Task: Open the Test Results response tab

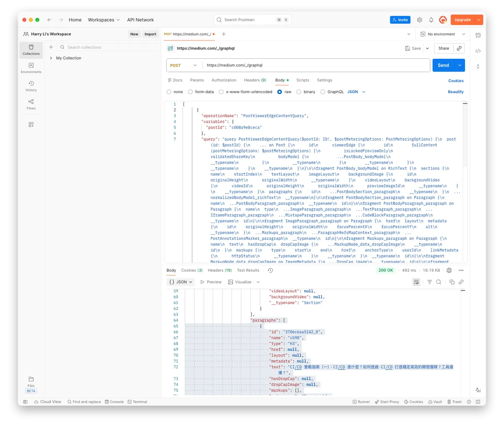Action: pos(248,270)
